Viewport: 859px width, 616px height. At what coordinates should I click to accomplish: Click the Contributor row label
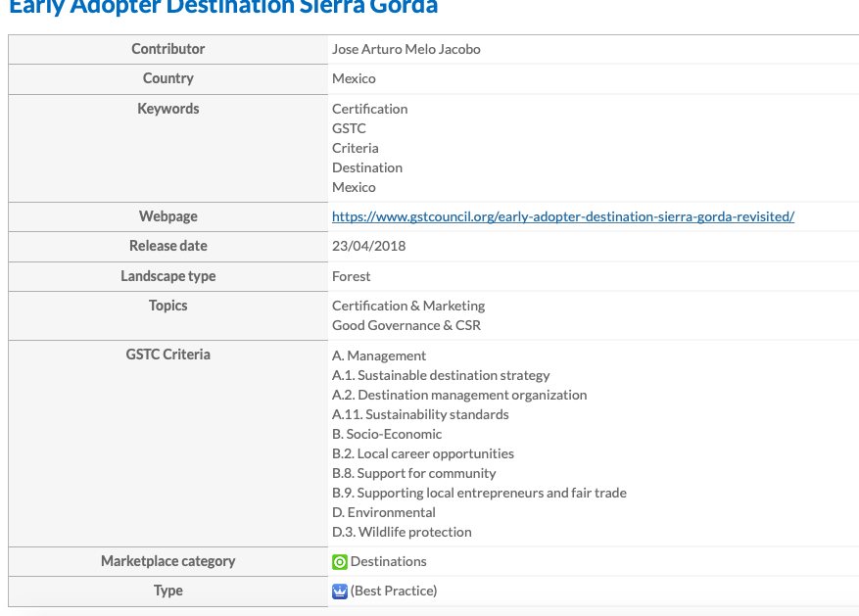[168, 49]
